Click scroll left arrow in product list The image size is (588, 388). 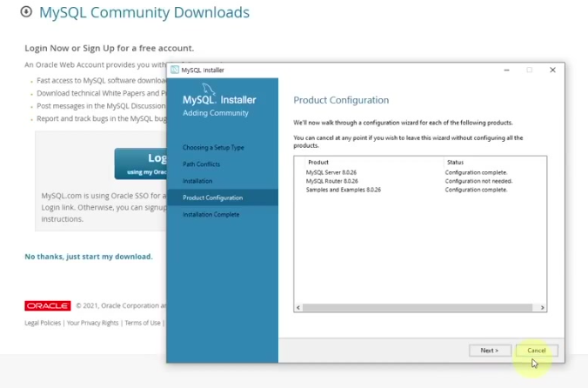pyautogui.click(x=298, y=307)
